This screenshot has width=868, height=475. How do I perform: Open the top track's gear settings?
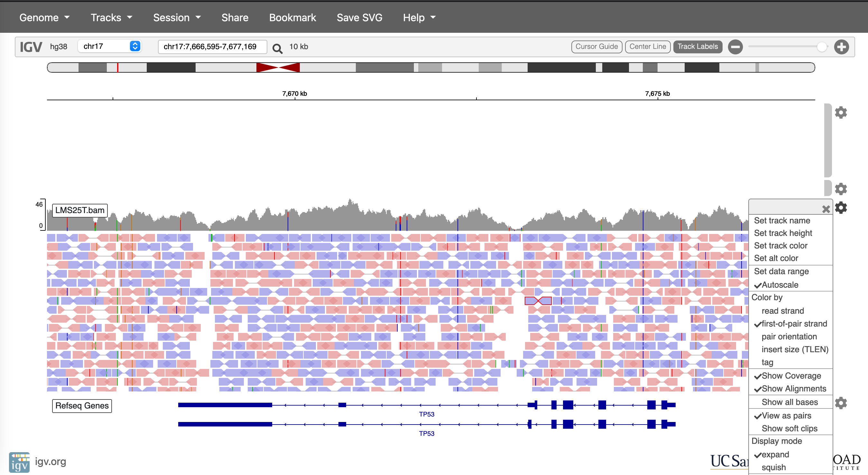coord(840,112)
